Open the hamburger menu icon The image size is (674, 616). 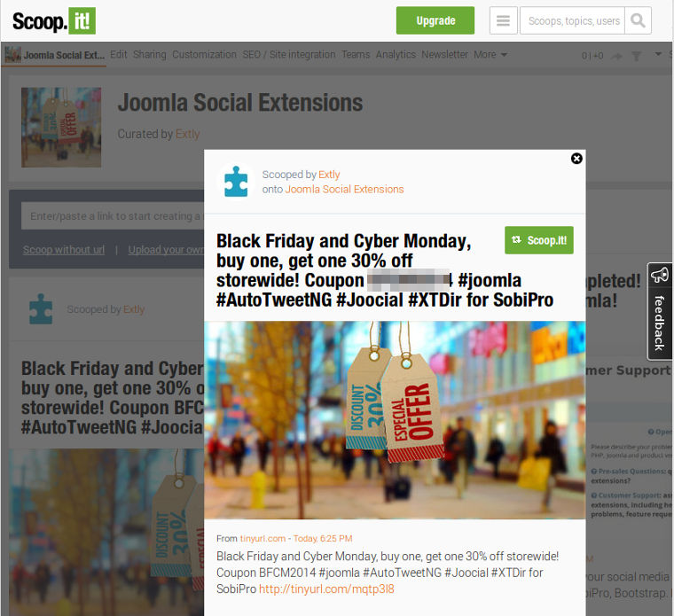503,20
